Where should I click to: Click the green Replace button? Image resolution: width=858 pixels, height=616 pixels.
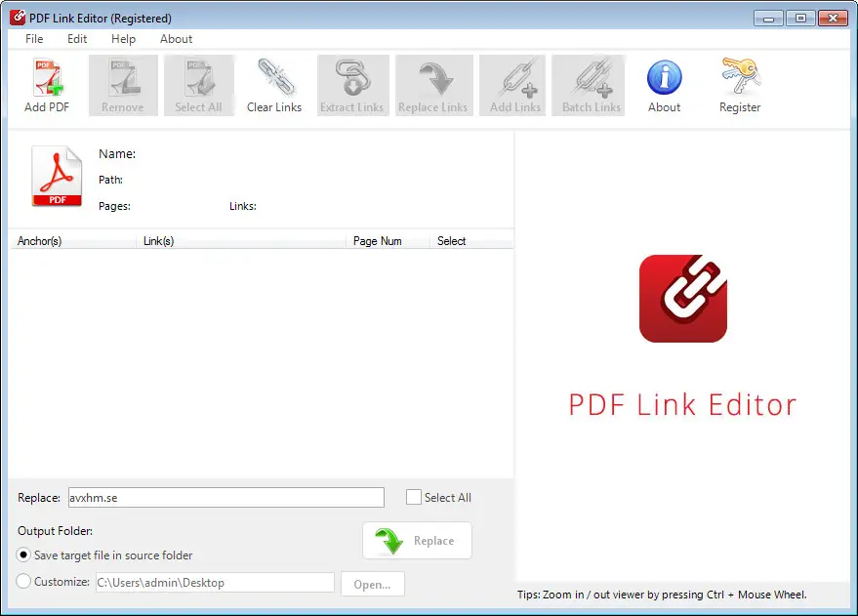click(417, 541)
